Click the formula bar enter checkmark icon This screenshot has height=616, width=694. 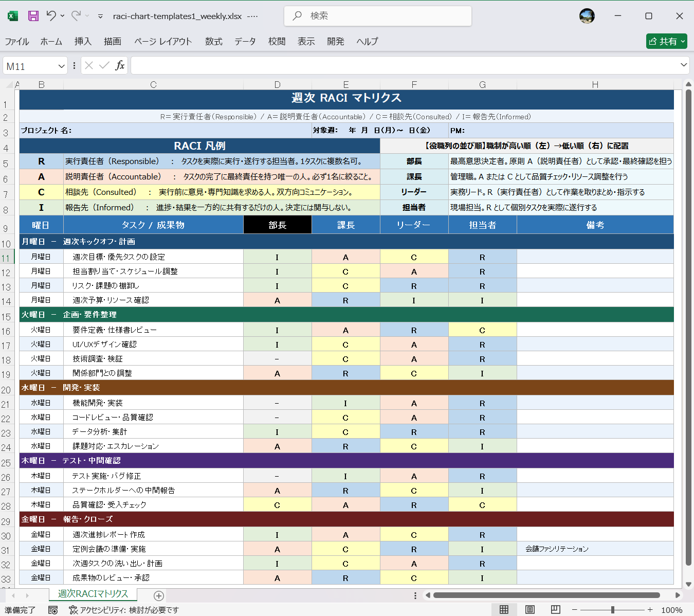click(104, 65)
